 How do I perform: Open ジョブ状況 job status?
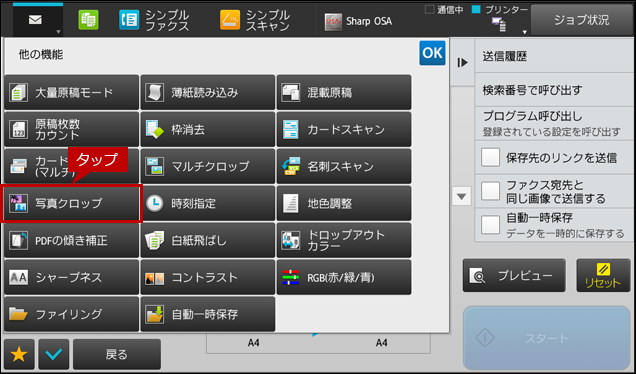tap(582, 20)
